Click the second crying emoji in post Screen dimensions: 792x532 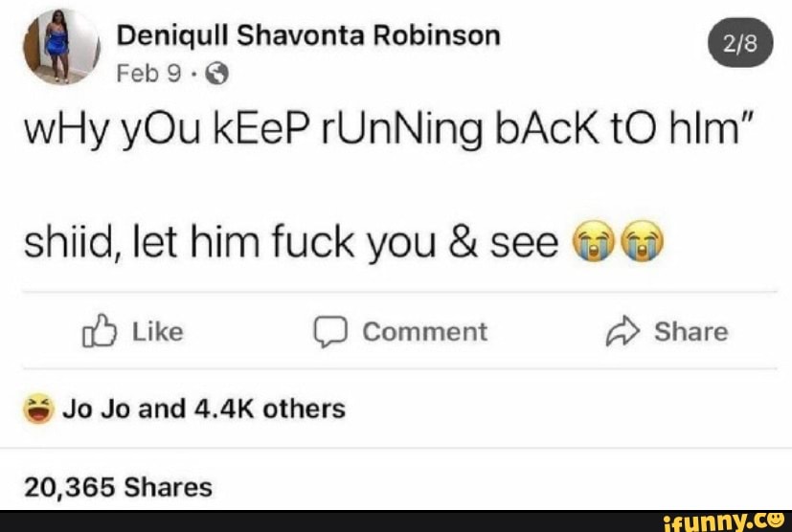[642, 241]
